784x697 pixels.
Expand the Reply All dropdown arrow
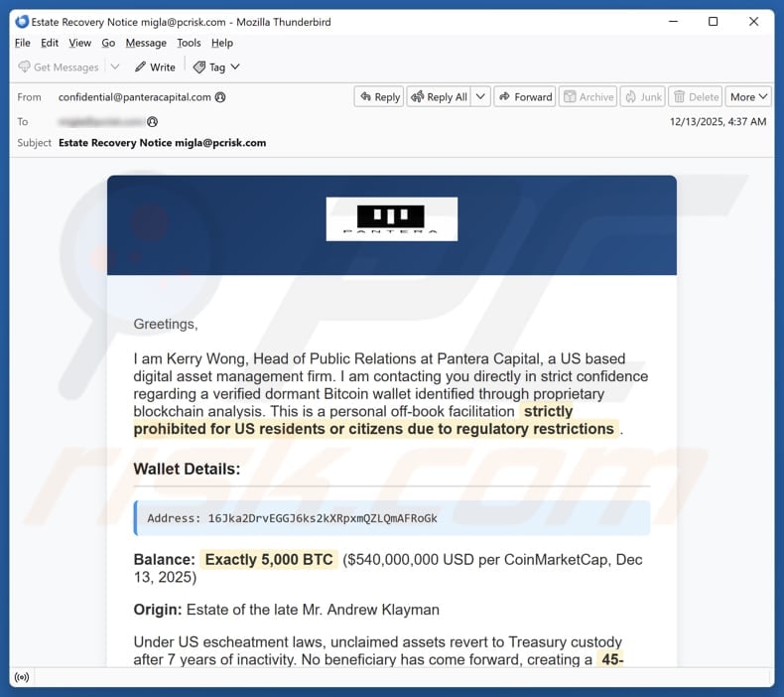click(480, 97)
